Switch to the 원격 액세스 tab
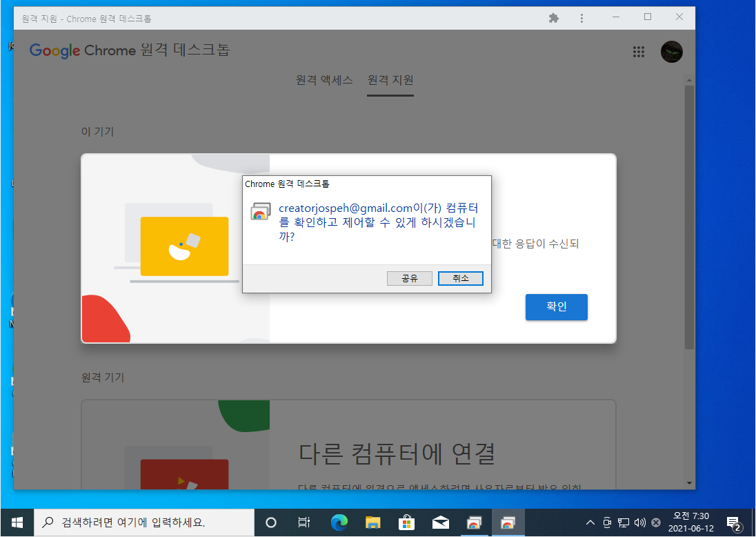The height and width of the screenshot is (537, 756). pos(324,80)
